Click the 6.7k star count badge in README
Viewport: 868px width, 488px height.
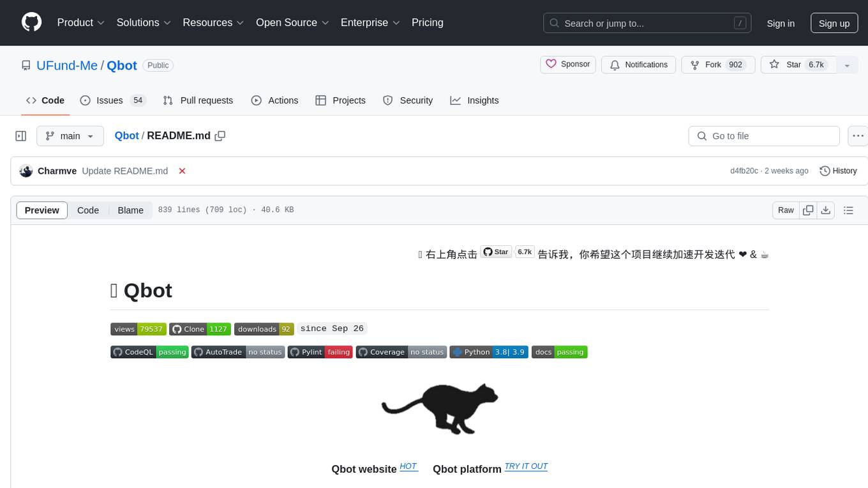tap(525, 252)
